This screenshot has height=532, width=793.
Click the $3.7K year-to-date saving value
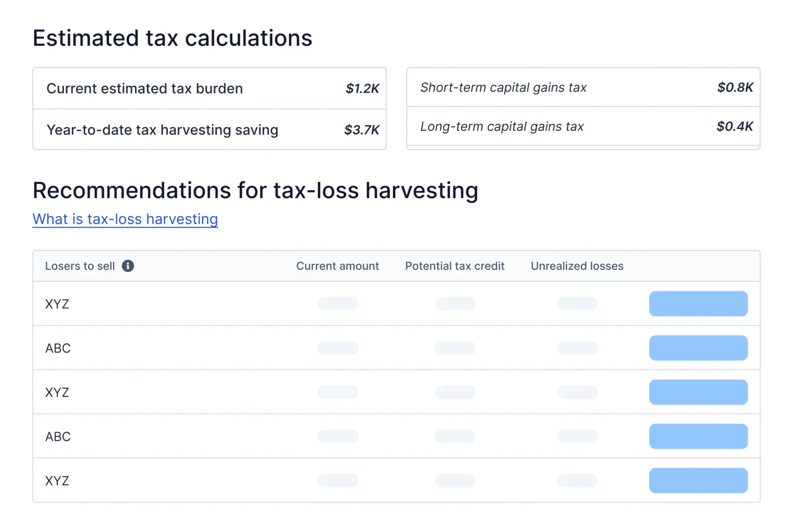[362, 130]
